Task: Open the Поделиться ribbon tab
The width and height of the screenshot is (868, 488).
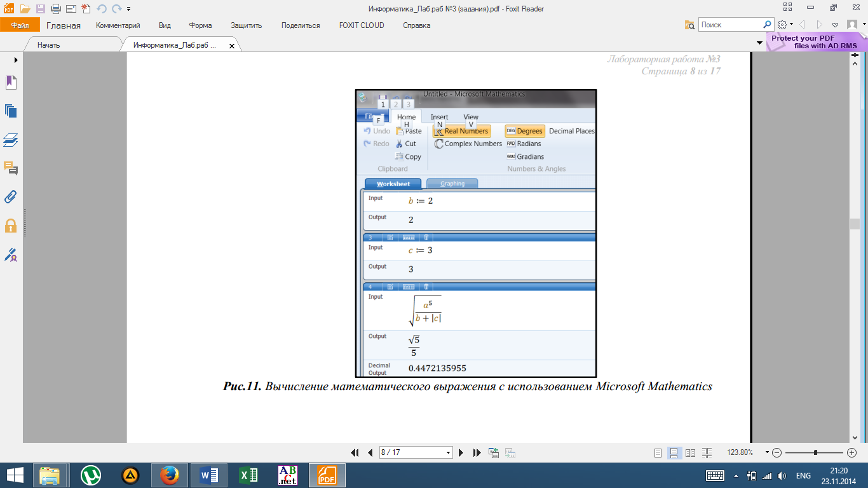Action: tap(301, 25)
